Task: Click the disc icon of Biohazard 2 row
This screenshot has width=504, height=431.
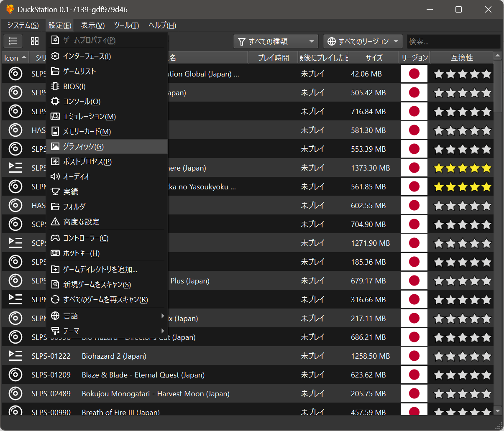Action: coord(15,356)
